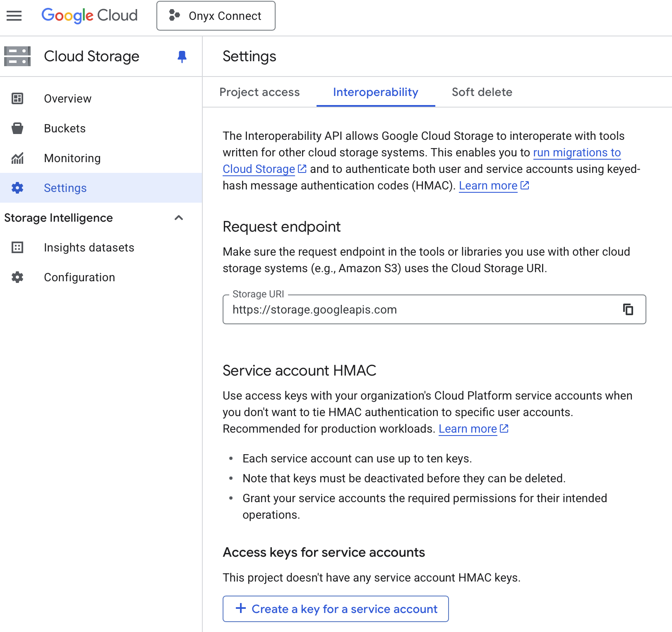This screenshot has width=672, height=632.
Task: Open the HMAC Learn more link
Action: [488, 185]
